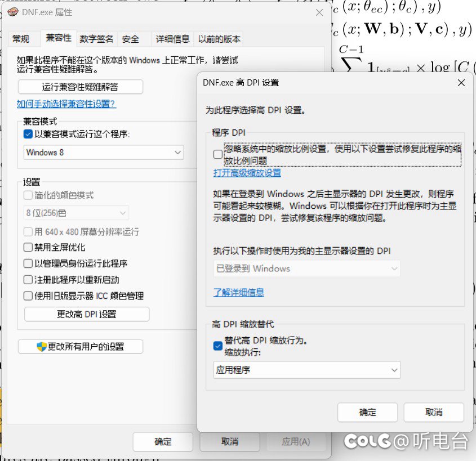Click the 为此程序选择高 DPI 设置 text

(255, 110)
